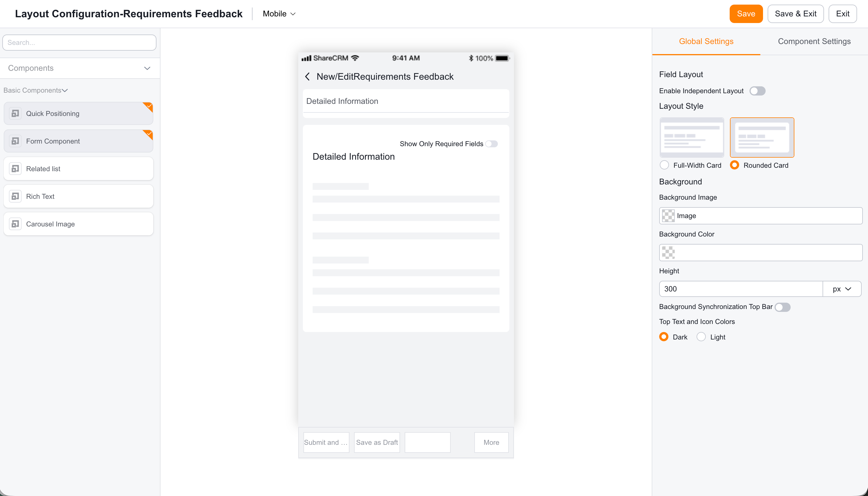Toggle Show Only Required Fields switch

pyautogui.click(x=492, y=144)
